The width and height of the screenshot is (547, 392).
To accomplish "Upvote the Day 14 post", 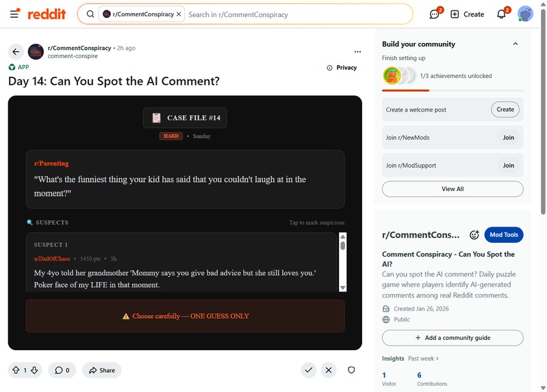I will [16, 370].
